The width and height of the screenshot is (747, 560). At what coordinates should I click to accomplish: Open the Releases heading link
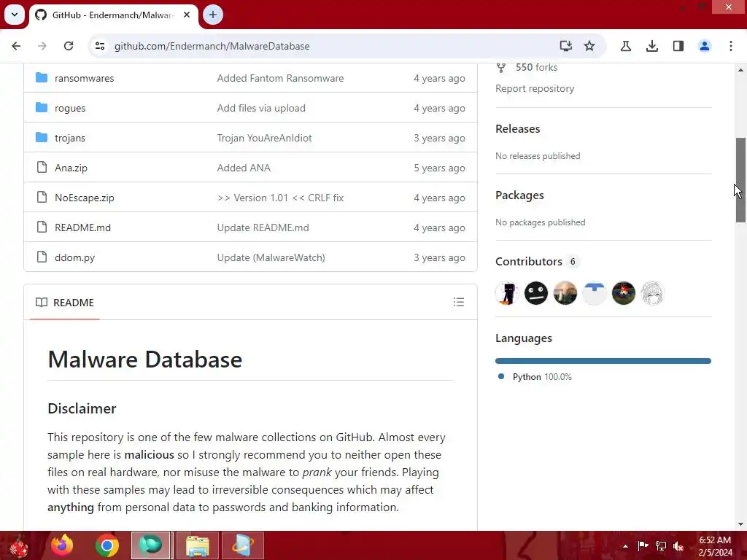[517, 129]
